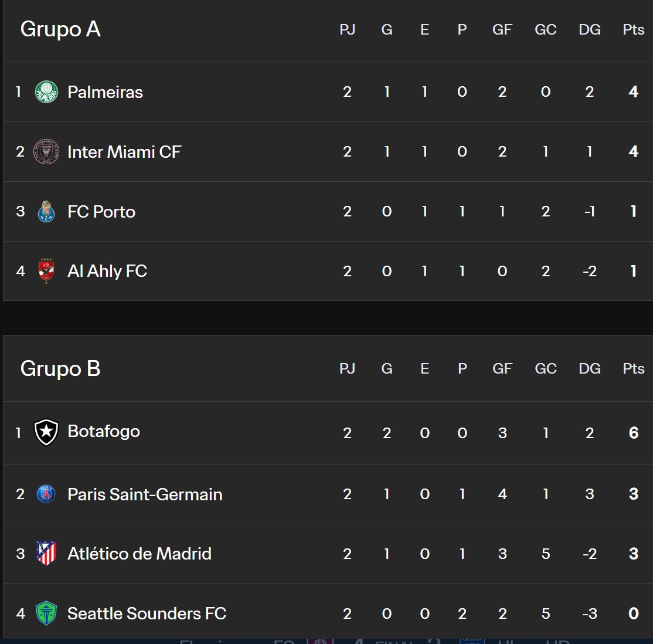Click the Inter Miami CF crest
653x644 pixels.
point(46,152)
